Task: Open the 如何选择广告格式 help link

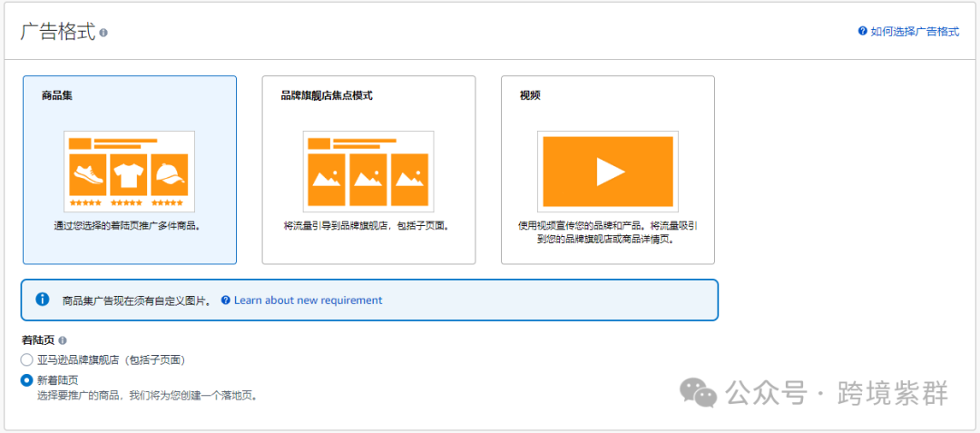Action: [x=915, y=31]
